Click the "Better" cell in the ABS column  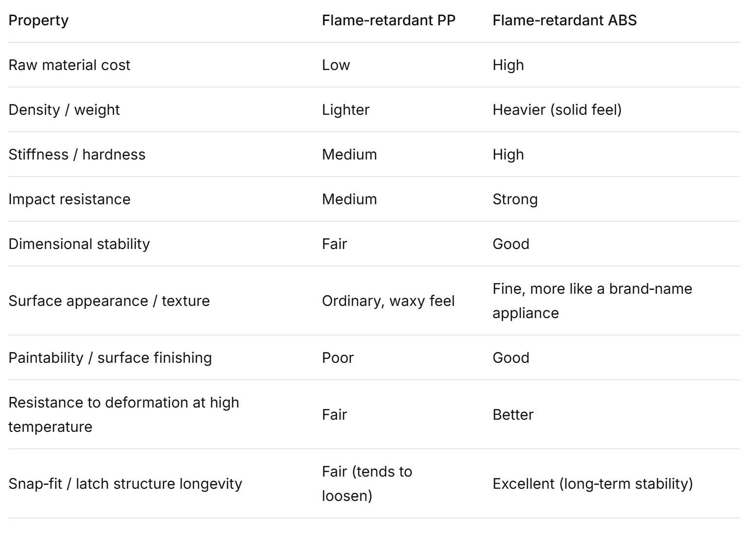[513, 415]
